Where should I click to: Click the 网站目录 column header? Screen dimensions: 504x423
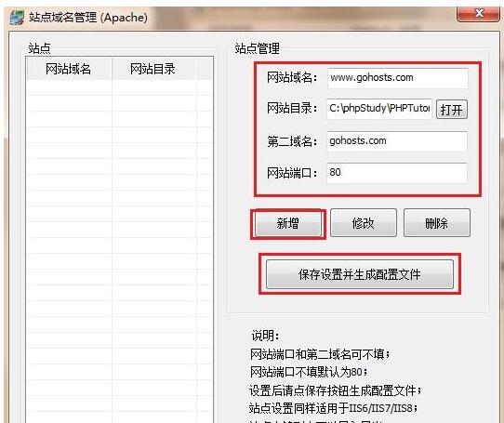pyautogui.click(x=153, y=69)
